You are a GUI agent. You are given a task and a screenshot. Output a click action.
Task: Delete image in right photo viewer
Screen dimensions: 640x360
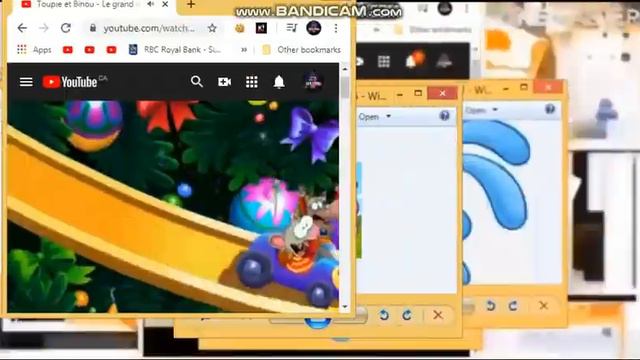[x=543, y=305]
